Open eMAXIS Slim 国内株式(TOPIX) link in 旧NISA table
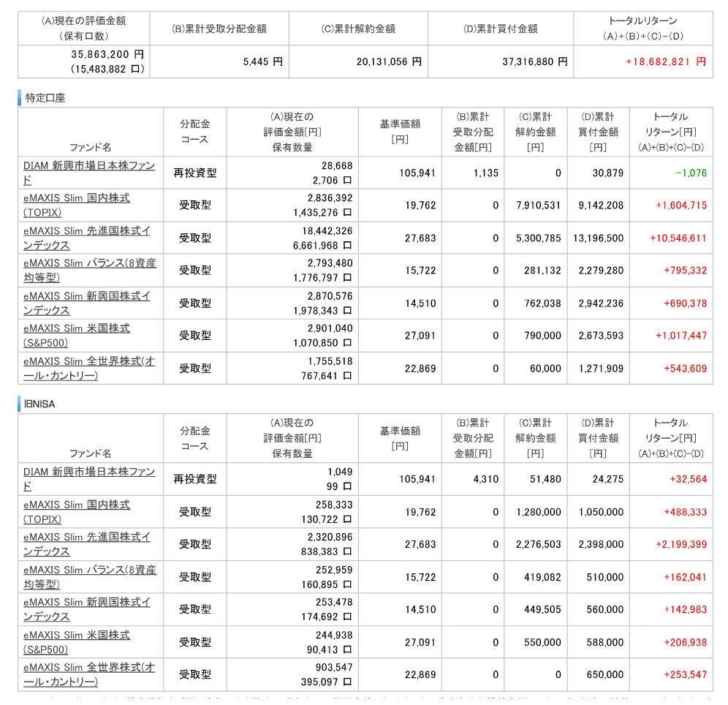Screen dimensions: 728x705 point(77,512)
